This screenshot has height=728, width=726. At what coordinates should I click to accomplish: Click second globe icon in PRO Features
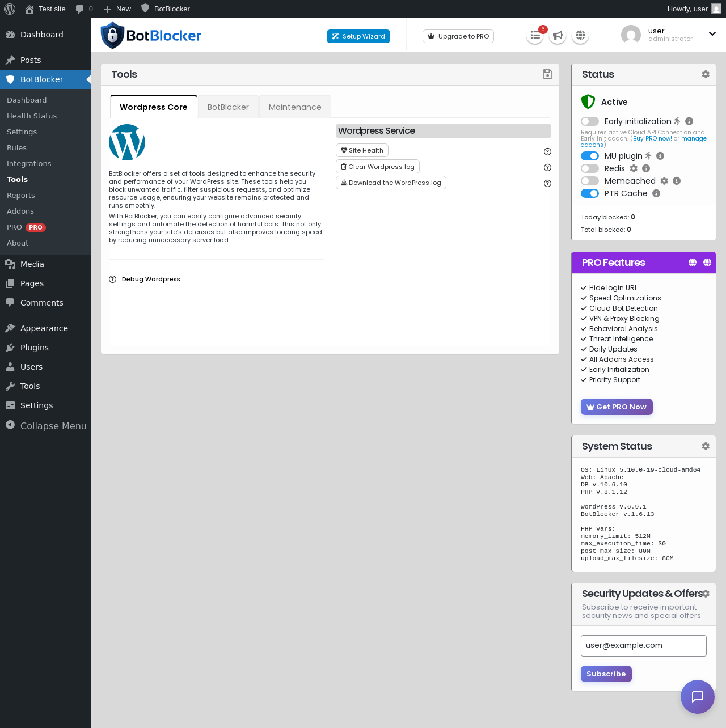click(x=707, y=263)
